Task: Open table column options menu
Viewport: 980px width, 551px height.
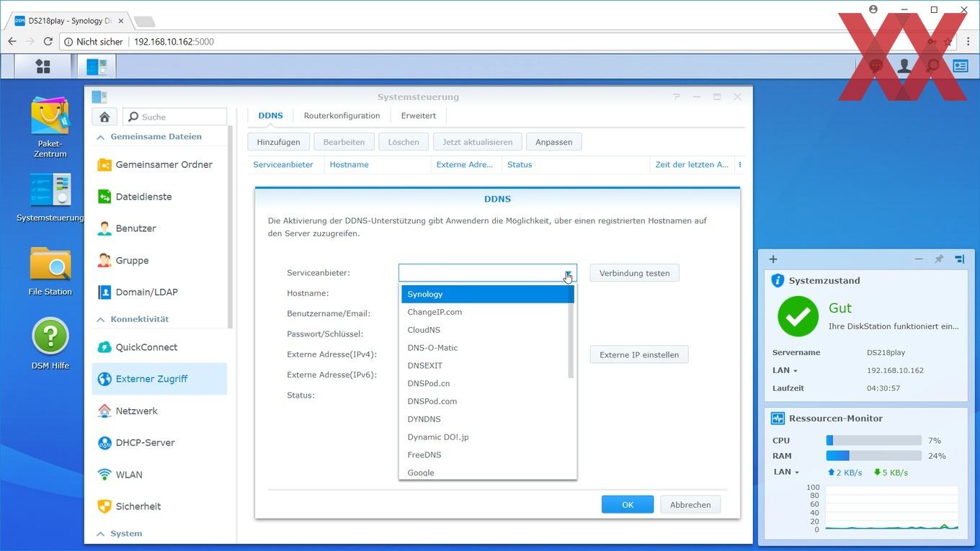Action: (740, 165)
